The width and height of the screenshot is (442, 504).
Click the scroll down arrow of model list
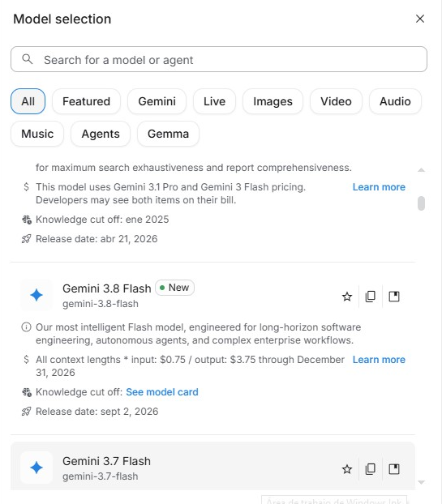(421, 482)
